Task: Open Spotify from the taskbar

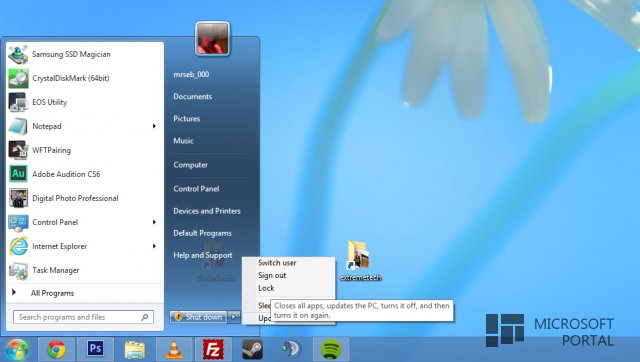Action: (x=331, y=349)
